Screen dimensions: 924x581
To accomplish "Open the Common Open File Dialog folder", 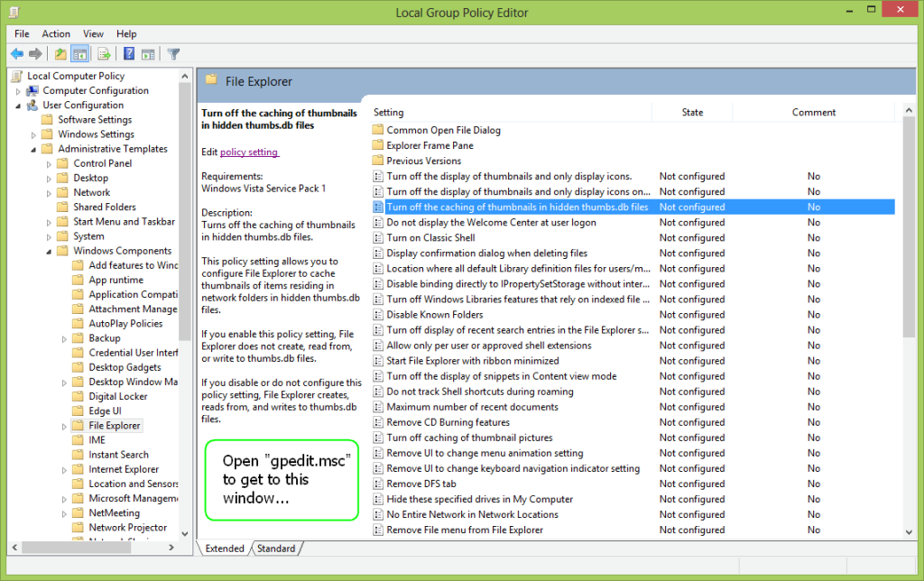I will pyautogui.click(x=442, y=130).
